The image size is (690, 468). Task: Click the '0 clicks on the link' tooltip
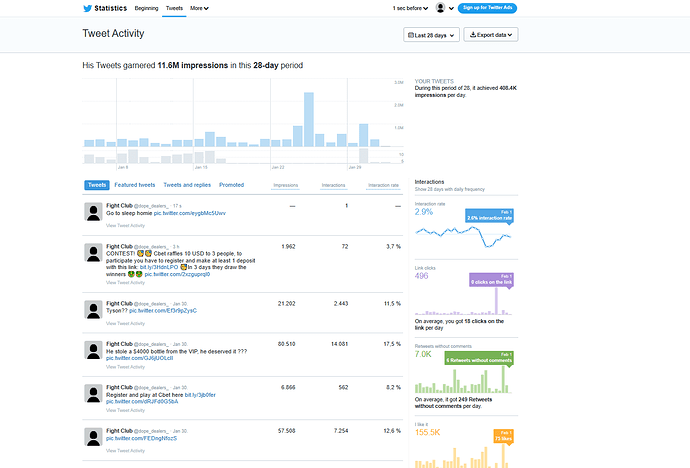[491, 279]
